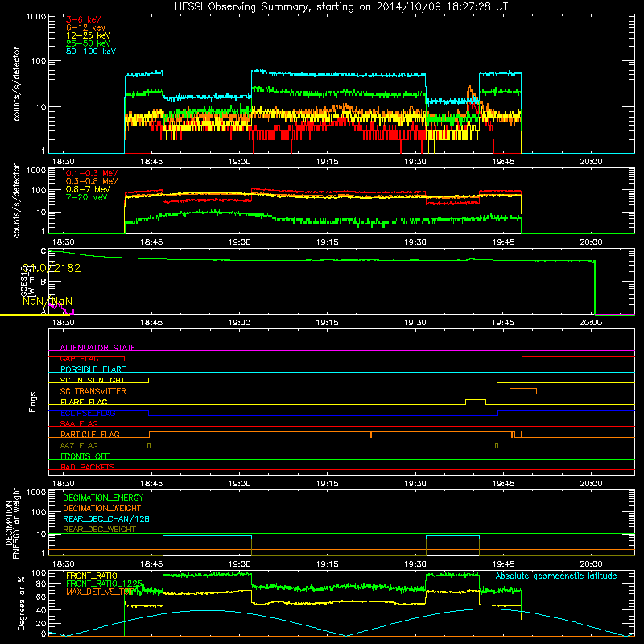644x644 pixels.
Task: Click the Degrees or % axis label
Action: point(20,604)
